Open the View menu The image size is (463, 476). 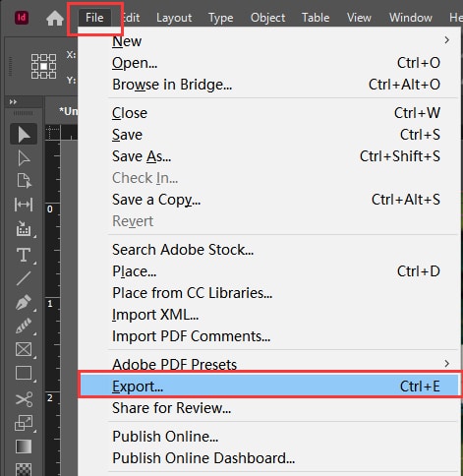click(x=359, y=18)
